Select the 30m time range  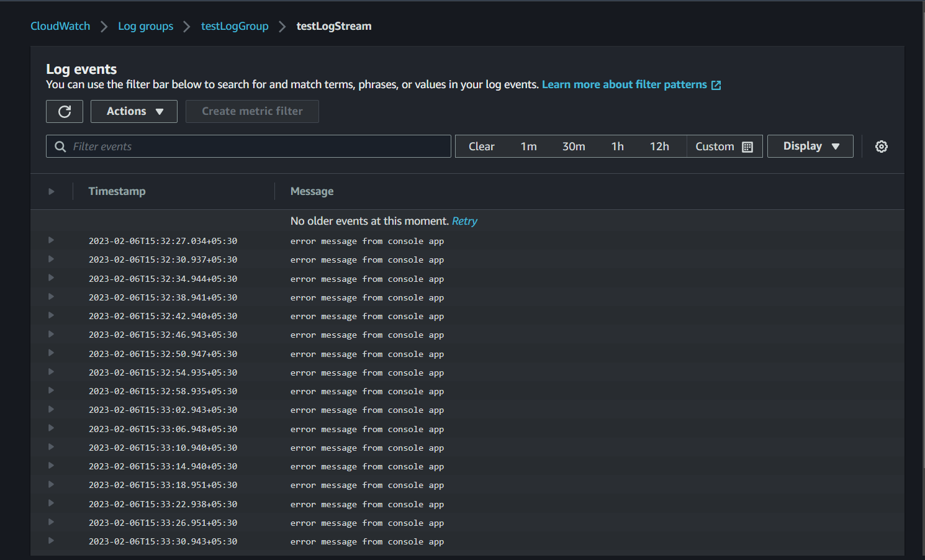click(574, 147)
